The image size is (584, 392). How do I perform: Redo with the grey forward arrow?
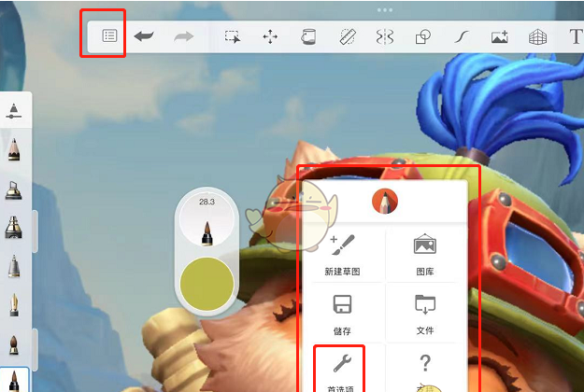[x=184, y=36]
